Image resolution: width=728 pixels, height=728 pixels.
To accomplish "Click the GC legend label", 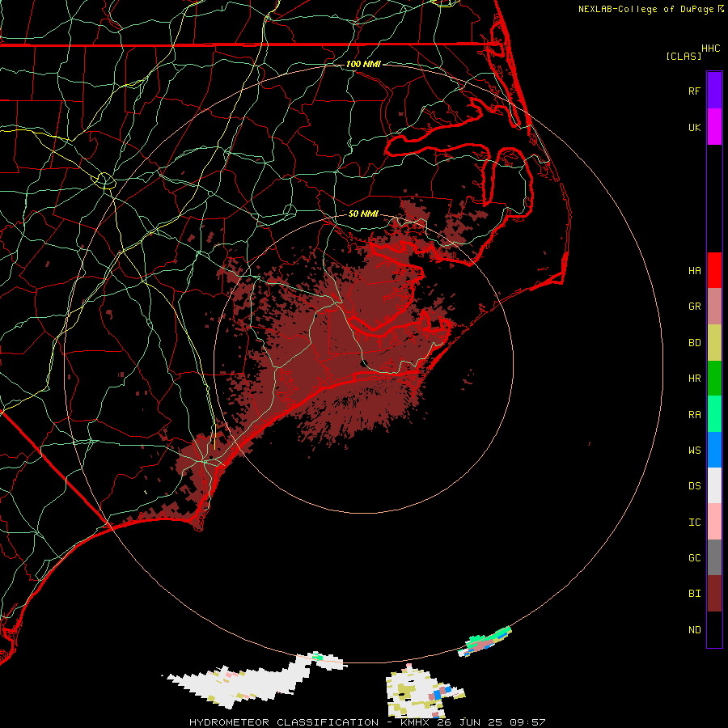I will (x=694, y=558).
